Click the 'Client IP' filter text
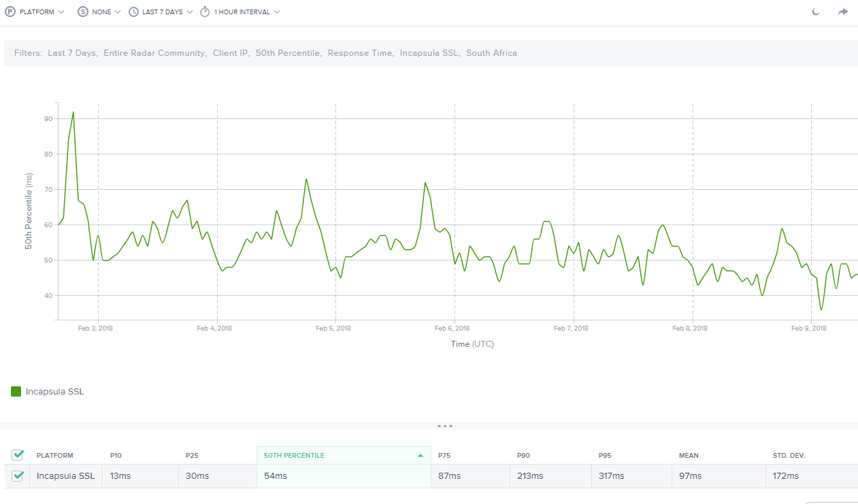Viewport: 858px width, 504px height. tap(231, 53)
